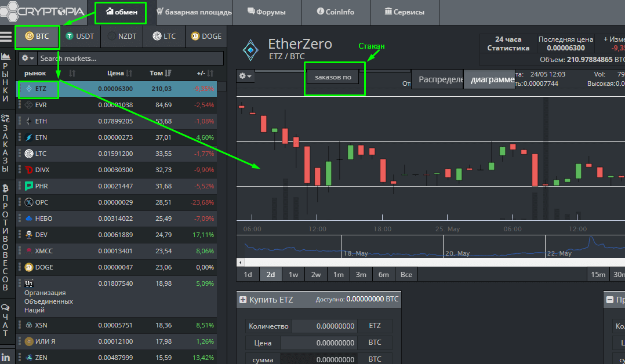Open the Форумы menu item
The width and height of the screenshot is (625, 364).
coord(266,12)
